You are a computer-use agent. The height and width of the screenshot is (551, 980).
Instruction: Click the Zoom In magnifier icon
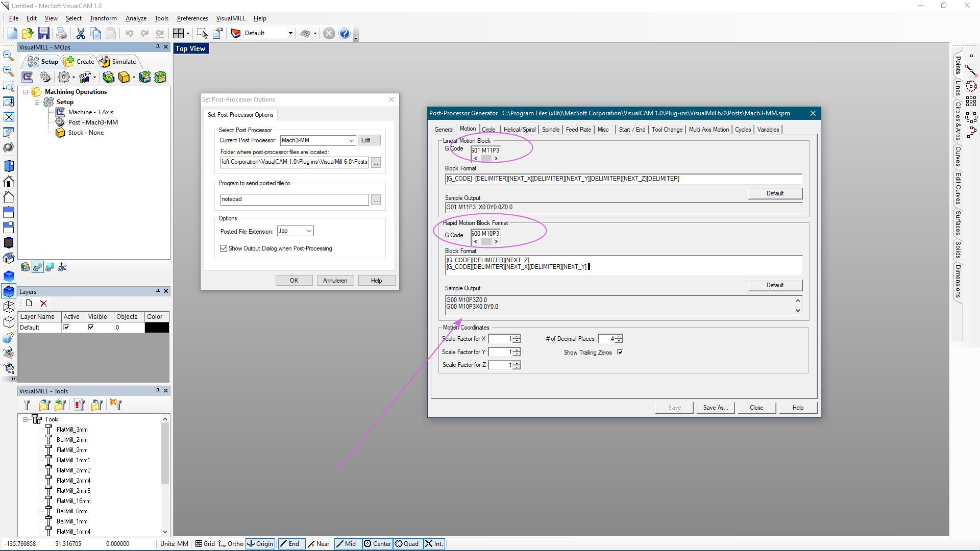[8, 71]
